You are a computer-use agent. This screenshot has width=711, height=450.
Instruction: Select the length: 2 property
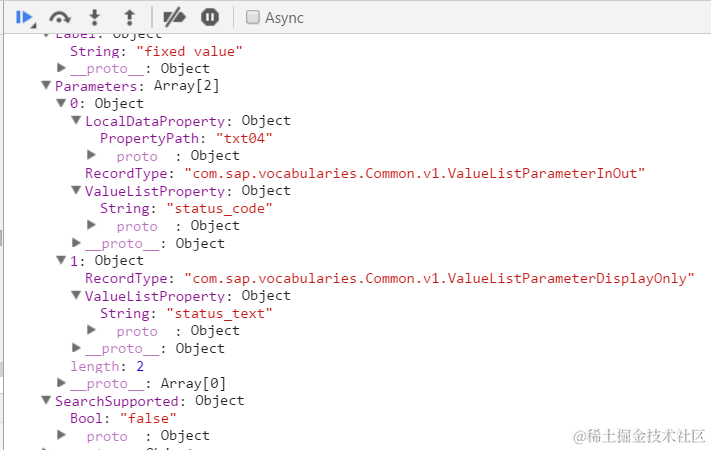pyautogui.click(x=107, y=366)
